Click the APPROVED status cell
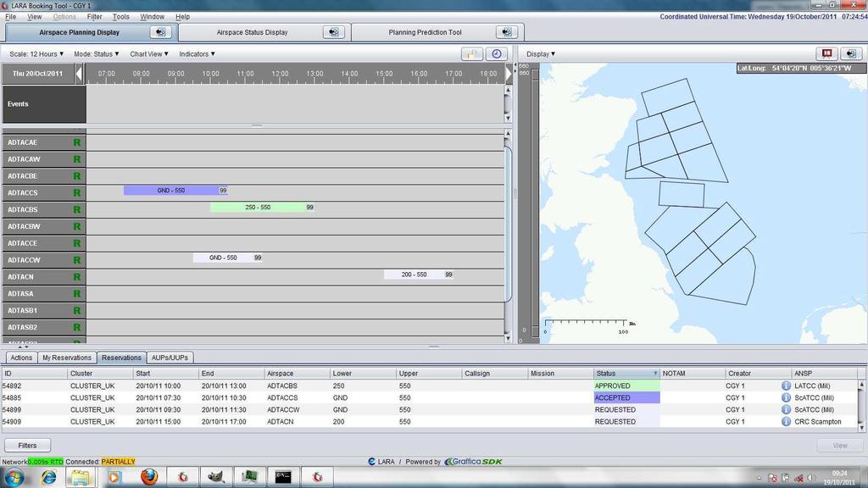The height and width of the screenshot is (488, 868). pos(626,385)
